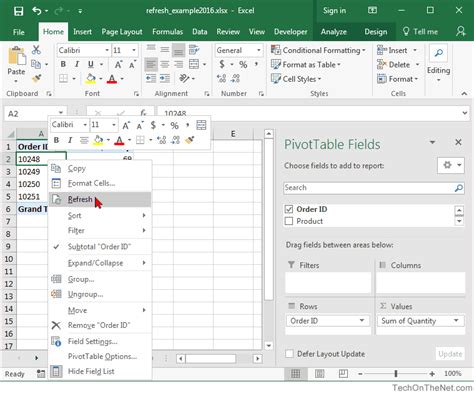Select Format Cells... in context menu

pyautogui.click(x=99, y=183)
